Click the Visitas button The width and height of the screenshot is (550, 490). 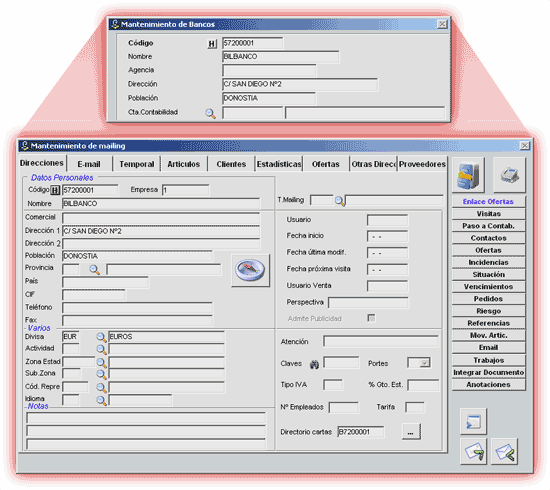click(488, 214)
